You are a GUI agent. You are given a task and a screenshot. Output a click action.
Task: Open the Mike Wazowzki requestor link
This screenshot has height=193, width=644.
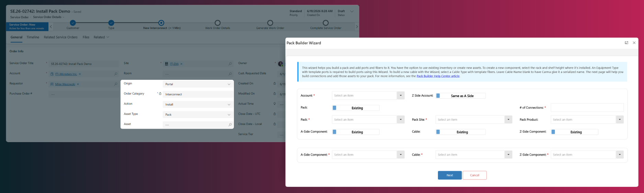(65, 84)
